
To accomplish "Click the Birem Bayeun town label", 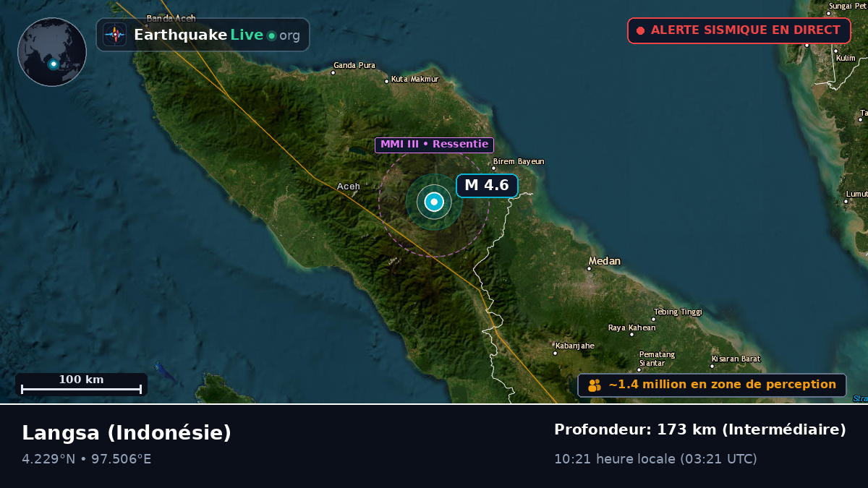I will [519, 162].
